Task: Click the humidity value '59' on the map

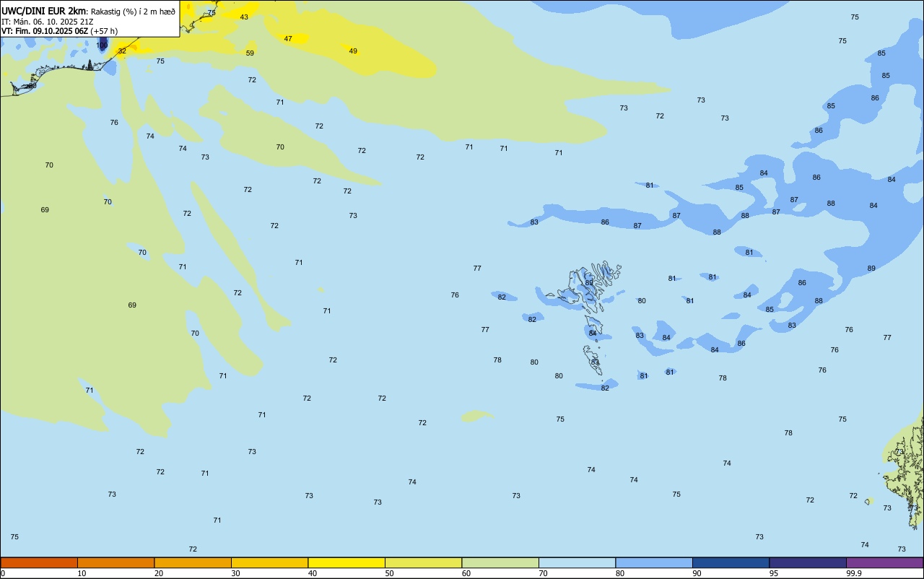Action: point(250,53)
